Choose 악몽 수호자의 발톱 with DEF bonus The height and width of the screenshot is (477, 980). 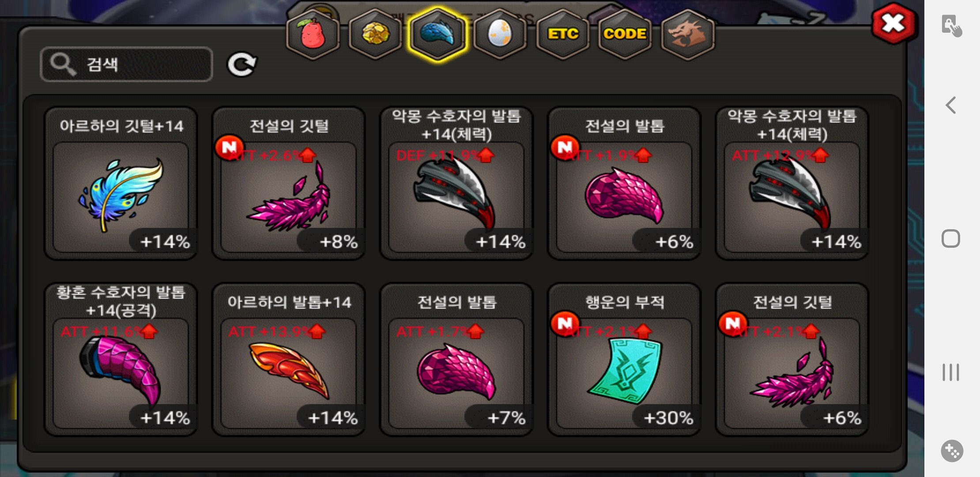coord(456,183)
